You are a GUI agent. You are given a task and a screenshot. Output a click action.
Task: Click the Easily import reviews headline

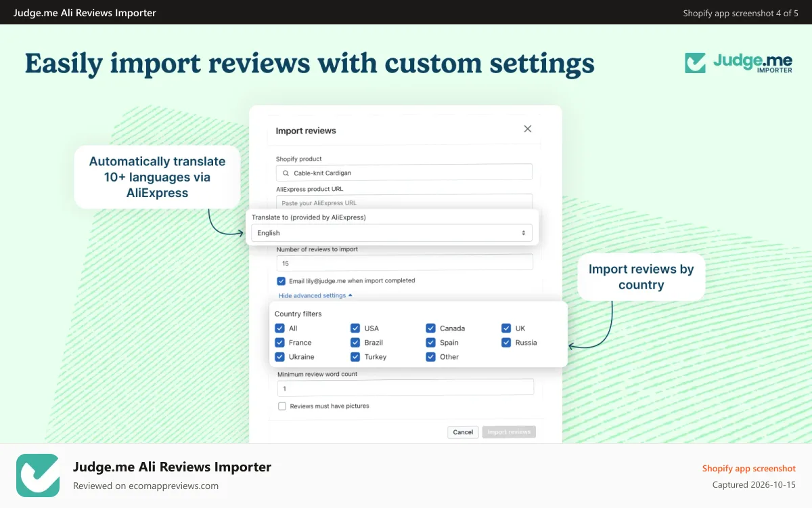click(x=310, y=64)
